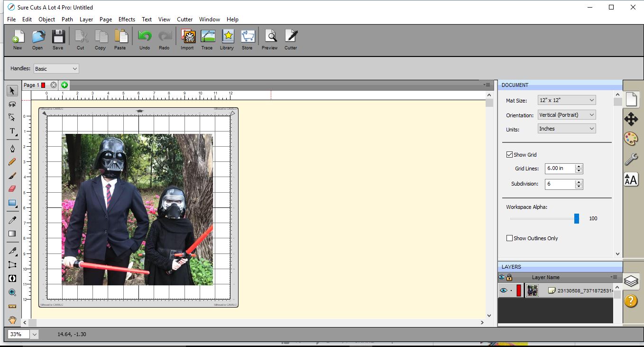Select the Hand pan tool
Image resolution: width=644 pixels, height=347 pixels.
pyautogui.click(x=13, y=320)
